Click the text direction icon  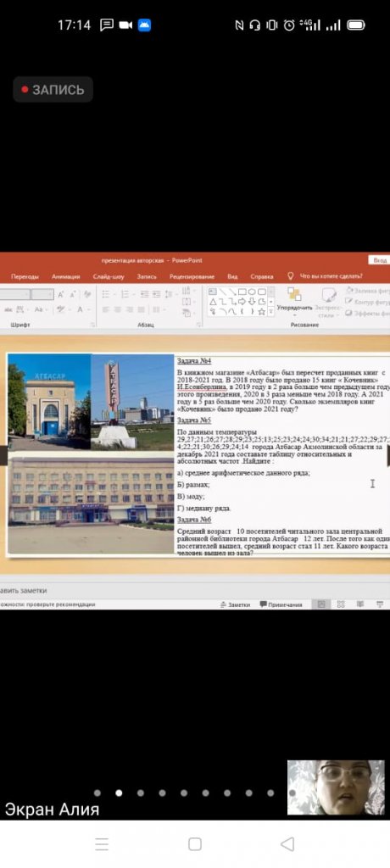[x=188, y=290]
